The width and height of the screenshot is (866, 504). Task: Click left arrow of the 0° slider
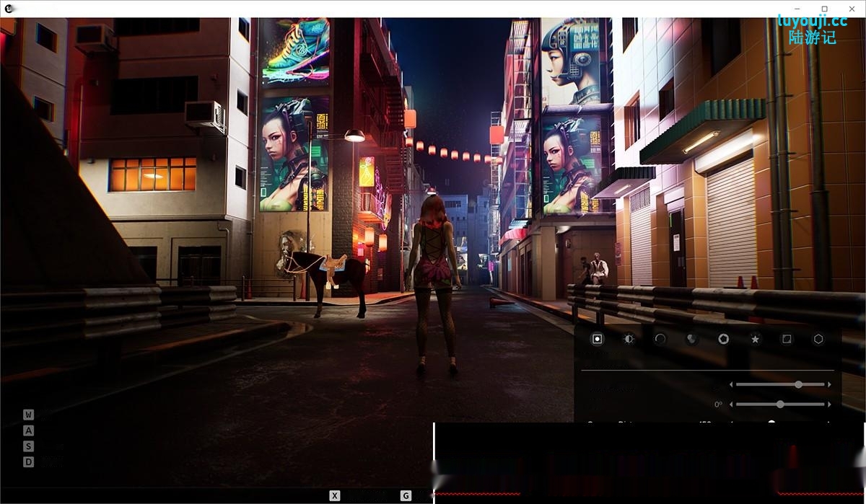tap(731, 404)
